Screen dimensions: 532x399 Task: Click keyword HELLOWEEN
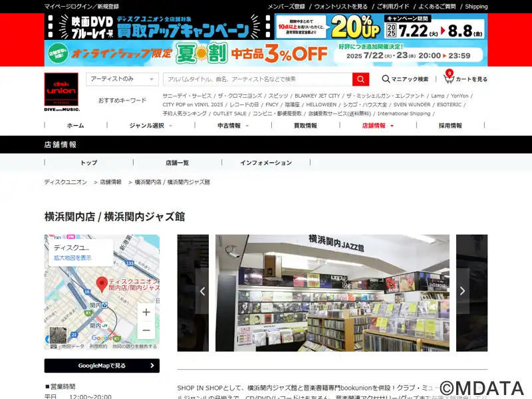[x=321, y=105]
